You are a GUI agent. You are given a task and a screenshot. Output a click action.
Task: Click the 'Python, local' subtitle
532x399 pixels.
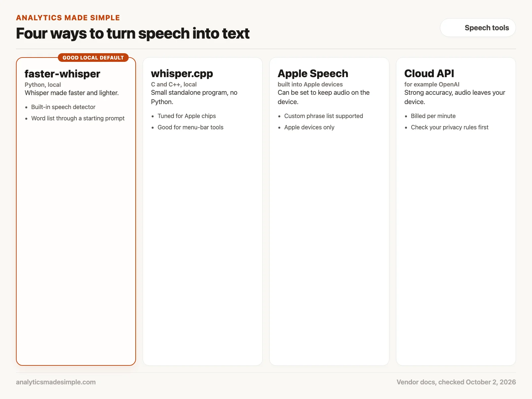coord(43,85)
